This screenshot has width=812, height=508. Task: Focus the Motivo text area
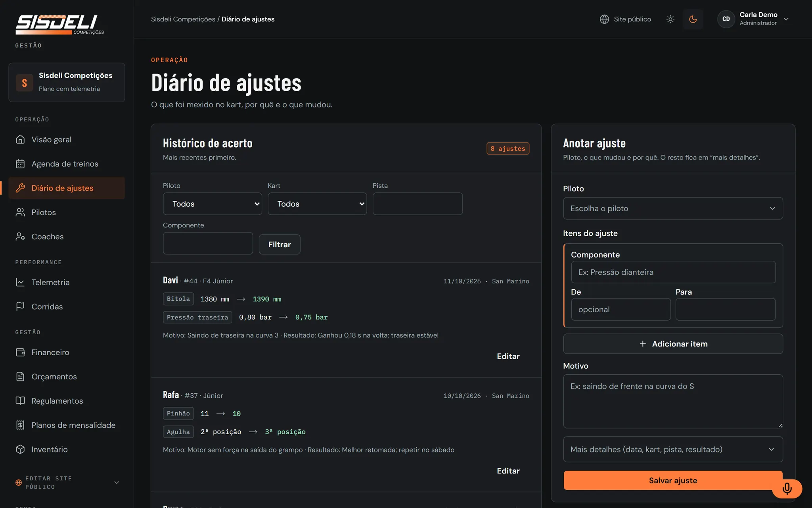pos(673,401)
